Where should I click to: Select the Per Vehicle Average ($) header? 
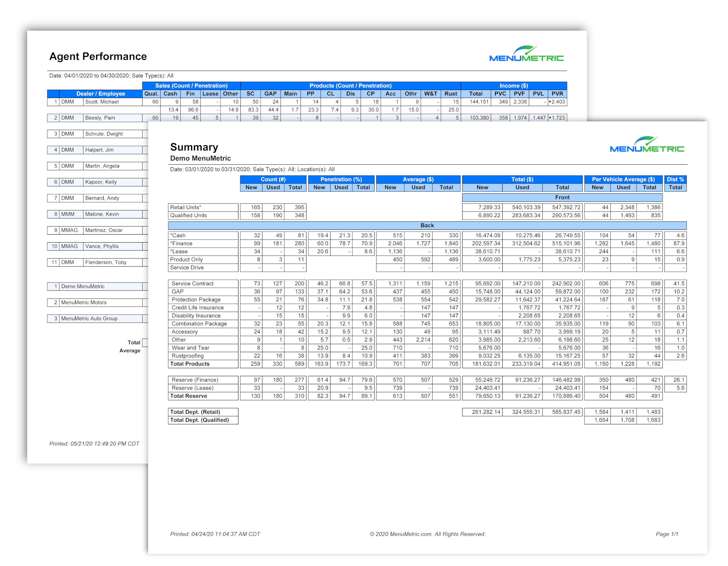pos(623,179)
